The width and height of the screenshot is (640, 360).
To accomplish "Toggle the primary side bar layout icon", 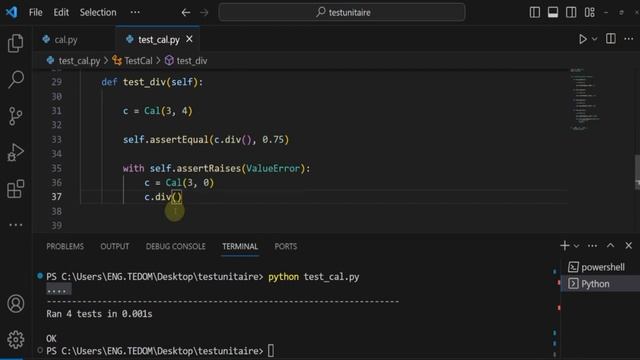I will point(535,13).
